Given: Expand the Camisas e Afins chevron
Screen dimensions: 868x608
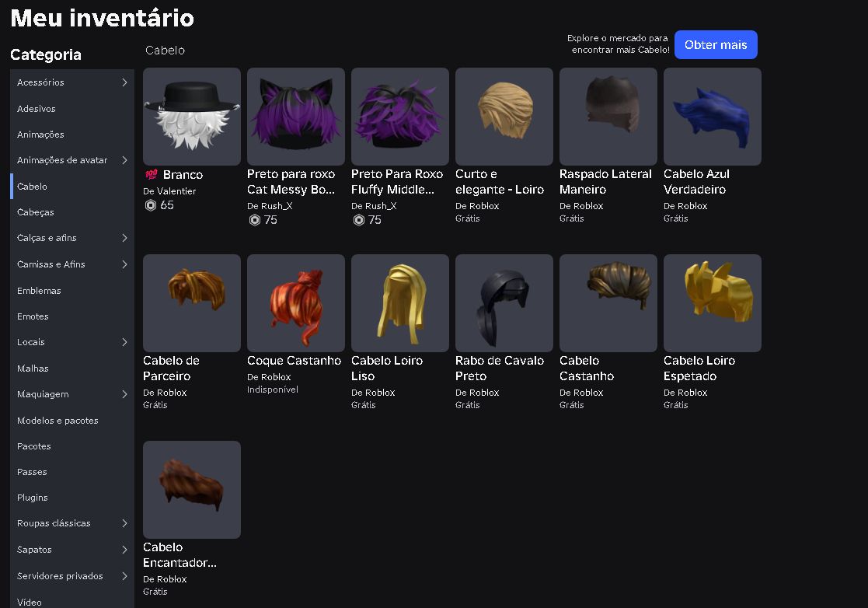Looking at the screenshot, I should (x=124, y=264).
